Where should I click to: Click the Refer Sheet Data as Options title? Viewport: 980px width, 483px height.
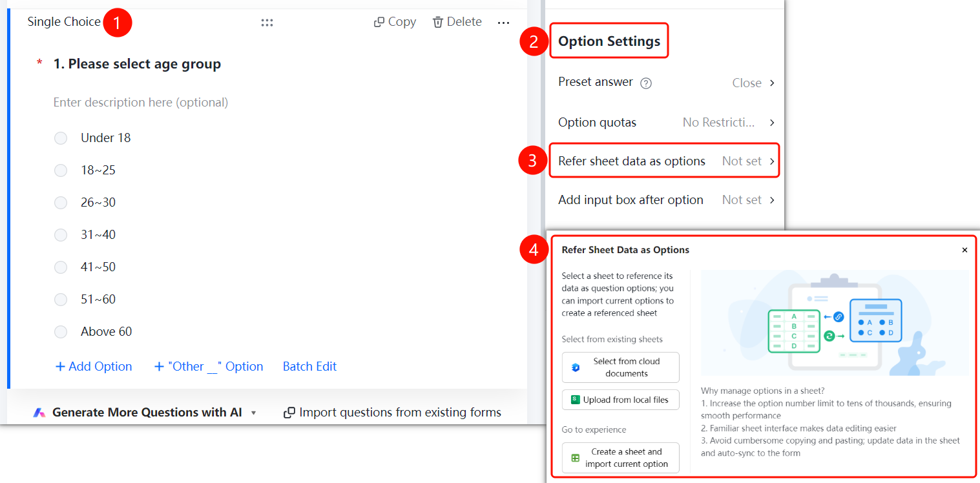tap(625, 250)
